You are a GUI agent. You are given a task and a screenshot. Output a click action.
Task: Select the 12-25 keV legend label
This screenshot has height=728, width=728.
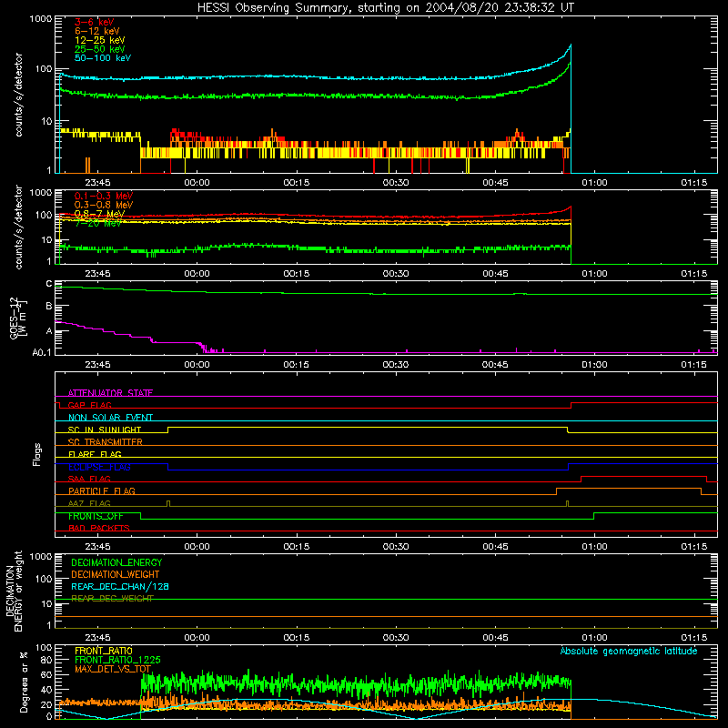click(x=99, y=40)
